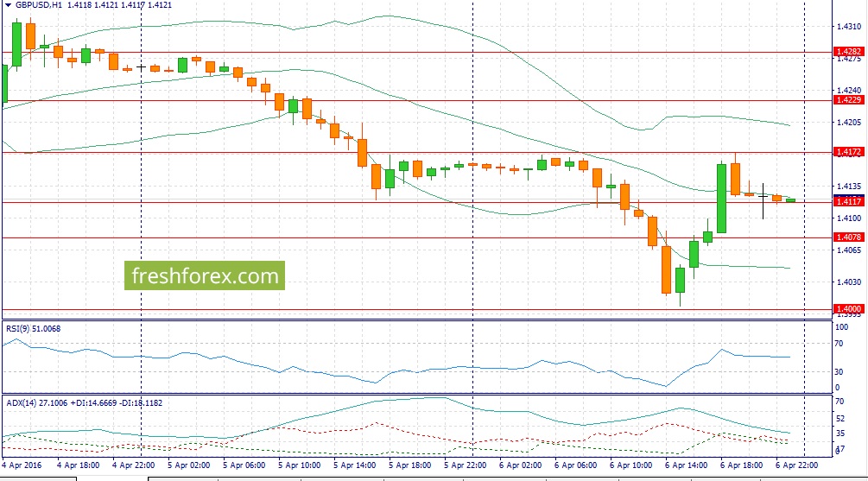This screenshot has width=868, height=481.
Task: Click the 1.4310 value on price scale
Action: (x=848, y=27)
